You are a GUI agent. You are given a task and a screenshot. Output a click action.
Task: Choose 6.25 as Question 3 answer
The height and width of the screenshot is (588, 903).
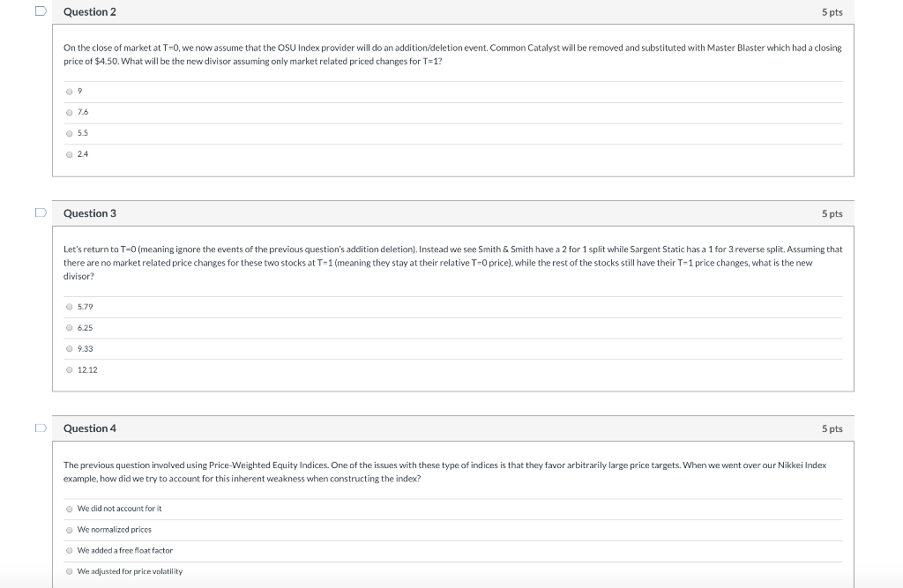point(70,327)
